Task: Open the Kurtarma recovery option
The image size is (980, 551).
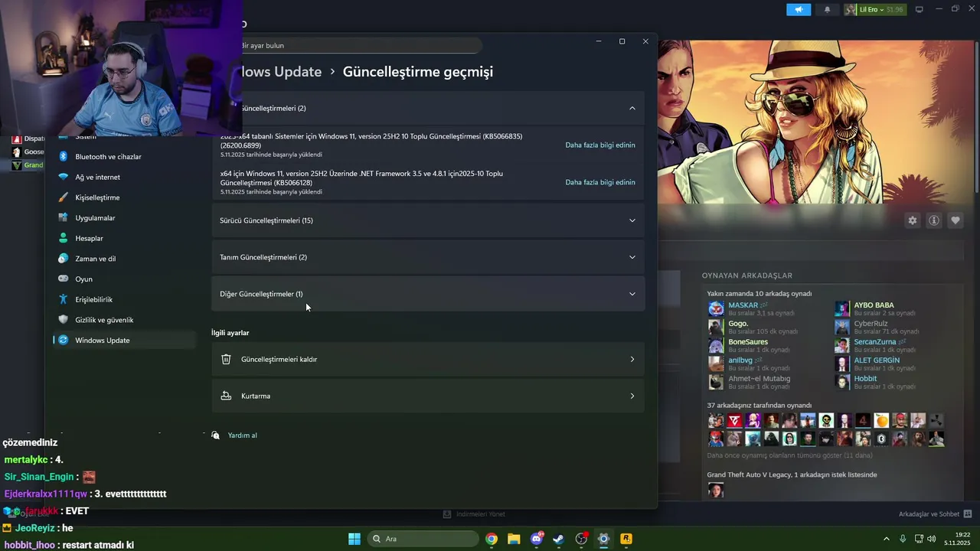Action: pyautogui.click(x=428, y=396)
